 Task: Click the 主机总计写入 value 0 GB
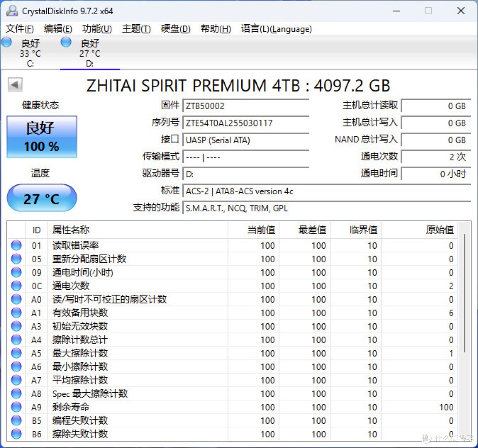pos(436,123)
